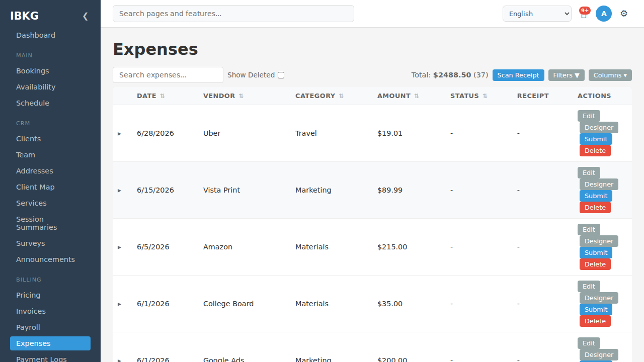The height and width of the screenshot is (362, 644).
Task: Open Surveys in sidebar
Action: [50, 243]
